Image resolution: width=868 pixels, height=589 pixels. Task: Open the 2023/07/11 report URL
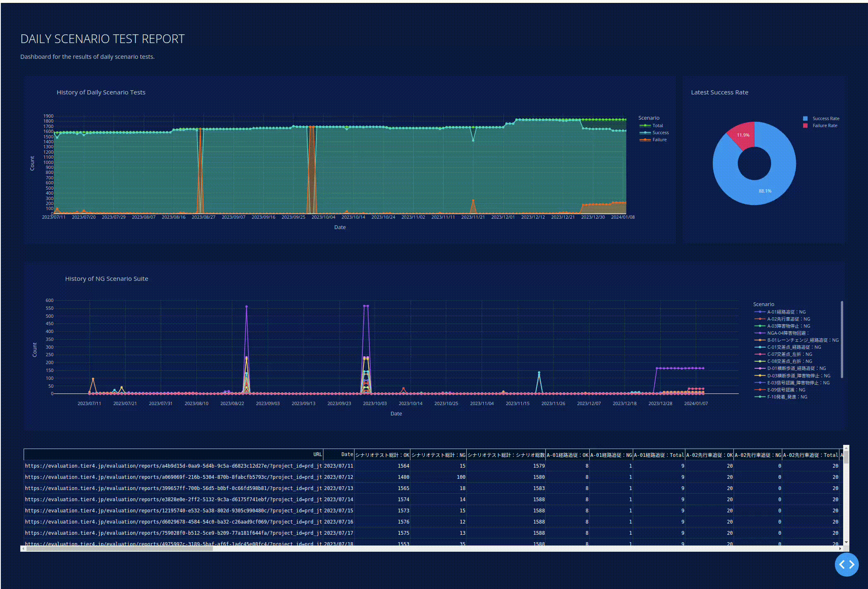[173, 466]
